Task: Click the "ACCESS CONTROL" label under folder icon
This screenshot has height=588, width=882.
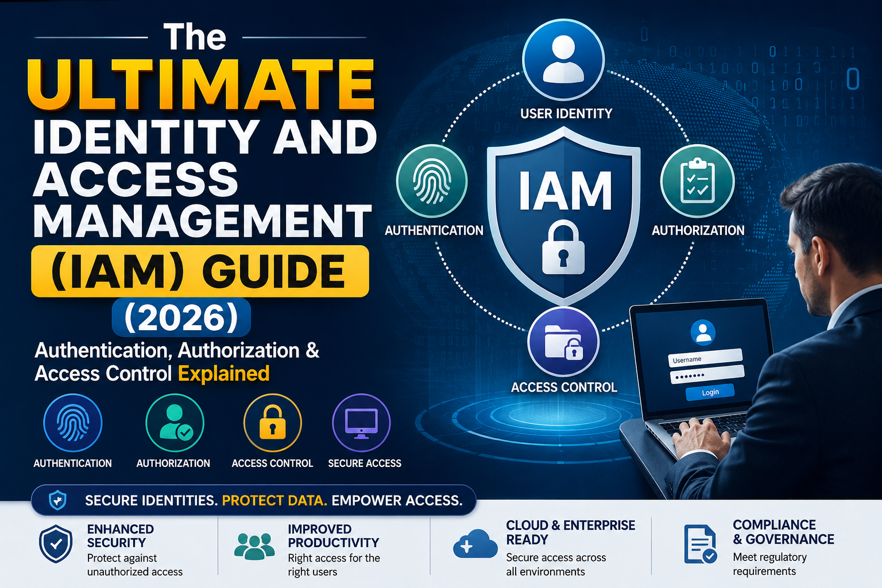Action: 564,388
